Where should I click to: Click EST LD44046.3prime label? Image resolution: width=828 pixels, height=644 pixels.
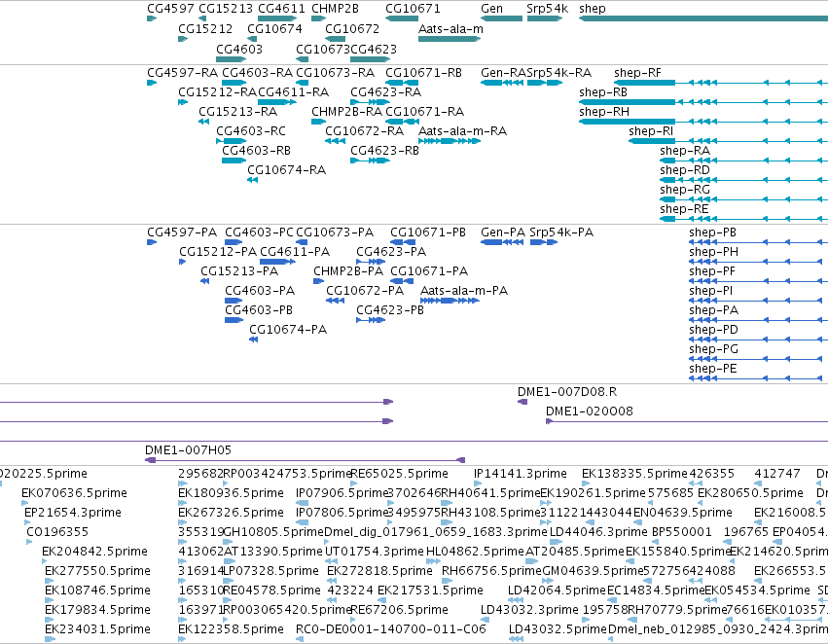click(x=598, y=532)
